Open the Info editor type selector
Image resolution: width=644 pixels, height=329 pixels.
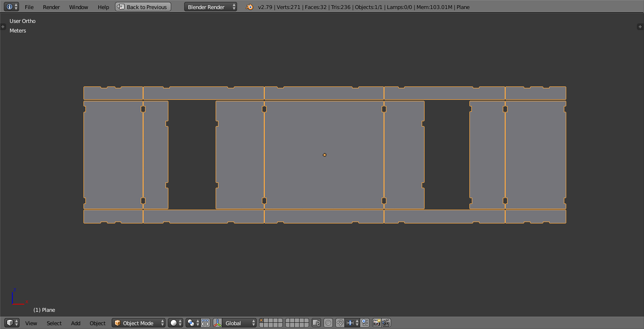[x=12, y=7]
